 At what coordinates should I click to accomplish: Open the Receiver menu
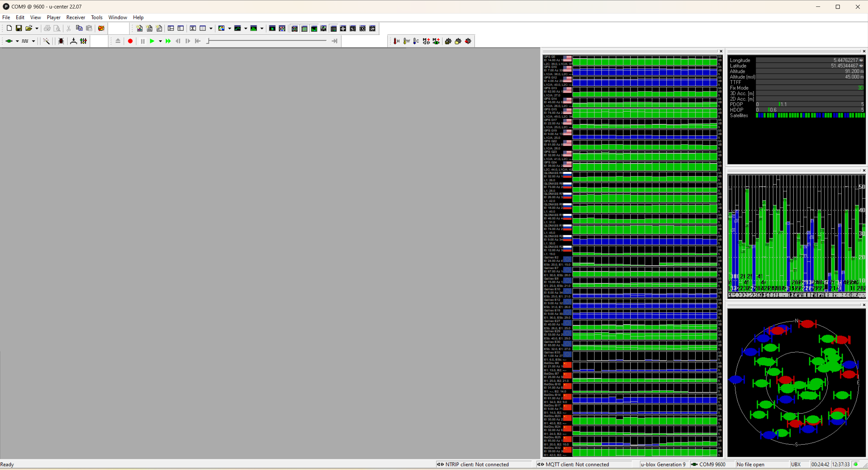tap(75, 17)
